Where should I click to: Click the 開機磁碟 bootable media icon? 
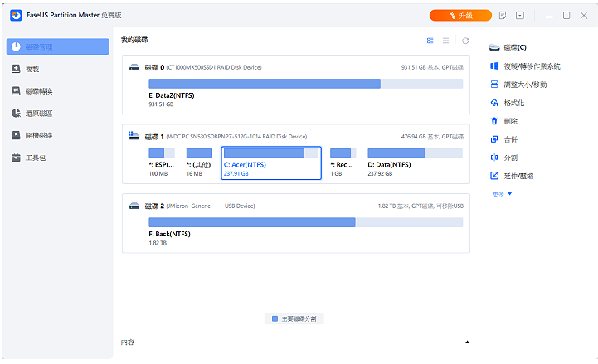[16, 135]
